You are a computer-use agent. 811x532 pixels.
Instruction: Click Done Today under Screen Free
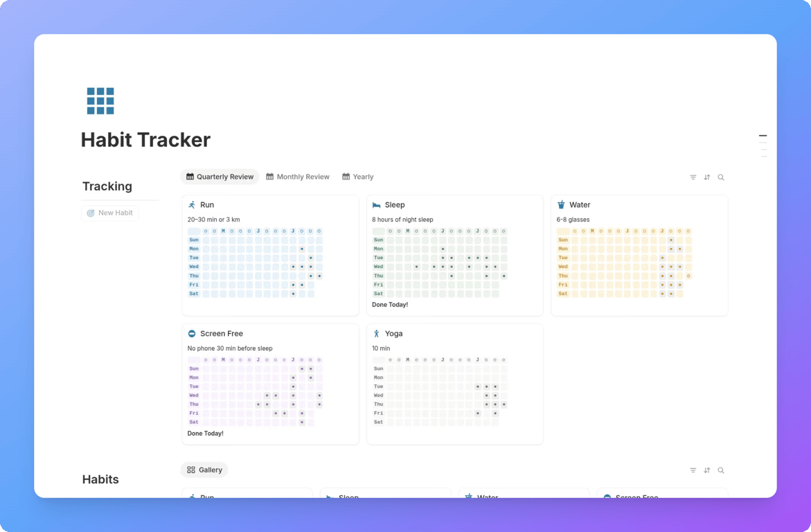point(205,433)
